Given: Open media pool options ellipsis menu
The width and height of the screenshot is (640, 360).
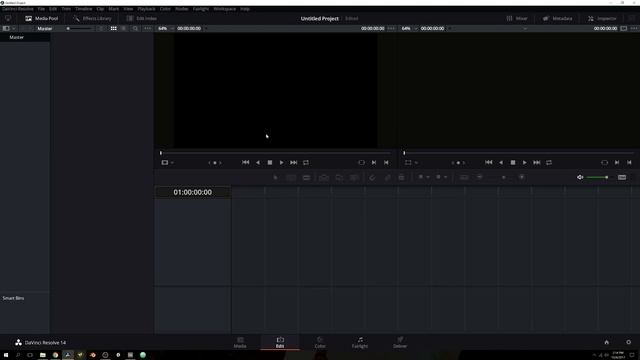Looking at the screenshot, I should [x=147, y=29].
